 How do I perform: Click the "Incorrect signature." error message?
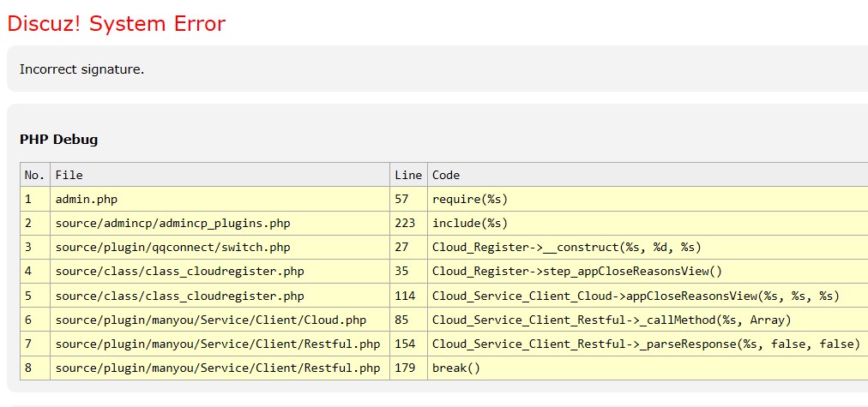tap(81, 69)
